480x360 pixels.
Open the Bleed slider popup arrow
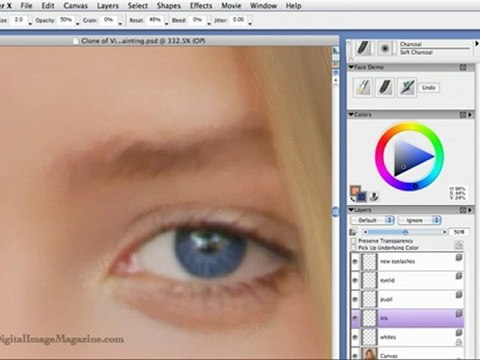point(209,23)
